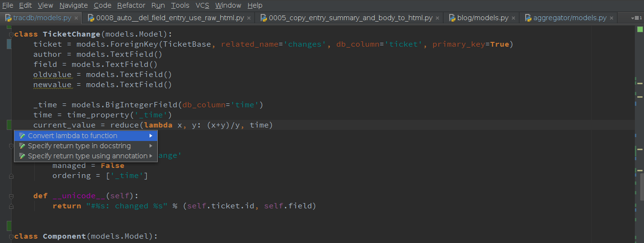Image resolution: width=644 pixels, height=243 pixels.
Task: Collapse the def __unicode__ method block
Action: [x=10, y=196]
